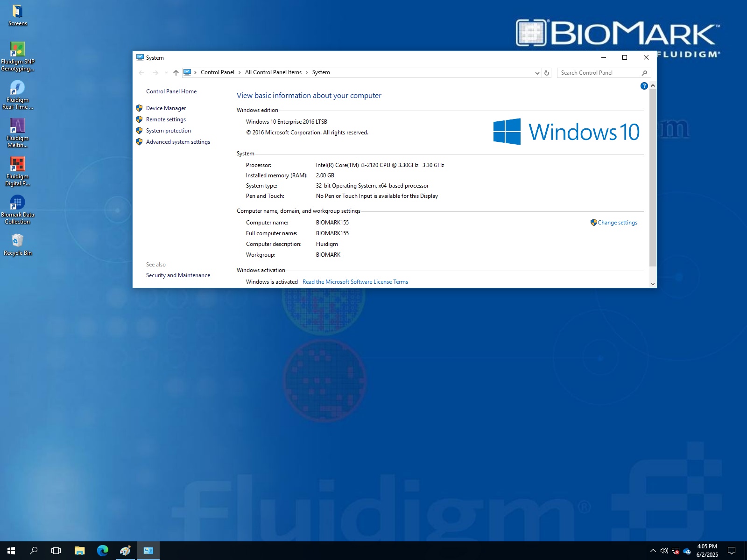Return to Control Panel Home

[171, 91]
